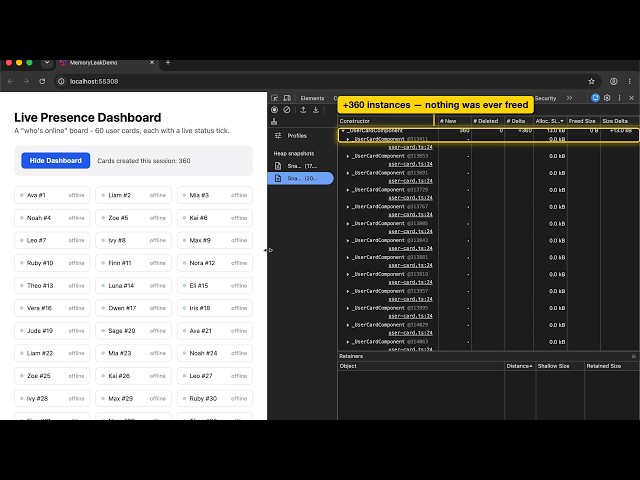Screen dimensions: 640x480
Task: Click the Nora #12 user card
Action: click(x=215, y=263)
